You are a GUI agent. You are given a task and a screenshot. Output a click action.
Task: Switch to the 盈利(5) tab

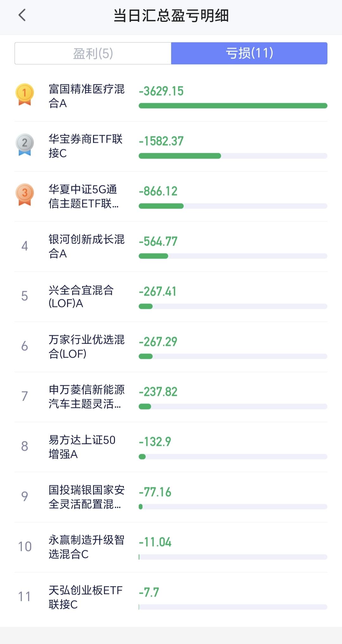(x=93, y=53)
